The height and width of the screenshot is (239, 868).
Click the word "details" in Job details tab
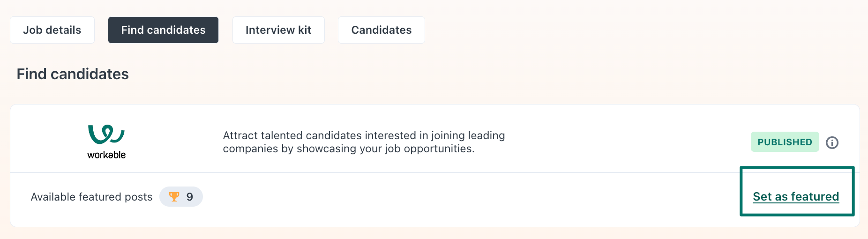[x=63, y=30]
